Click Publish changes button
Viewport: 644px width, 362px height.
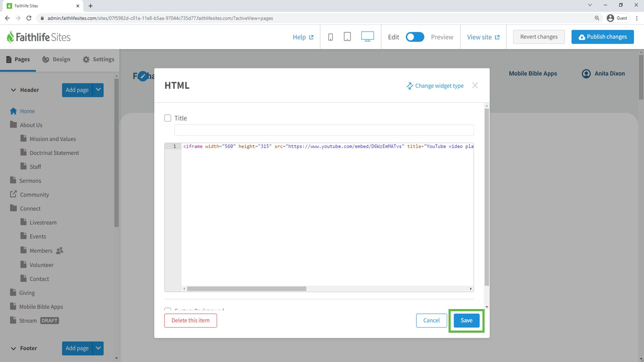602,37
